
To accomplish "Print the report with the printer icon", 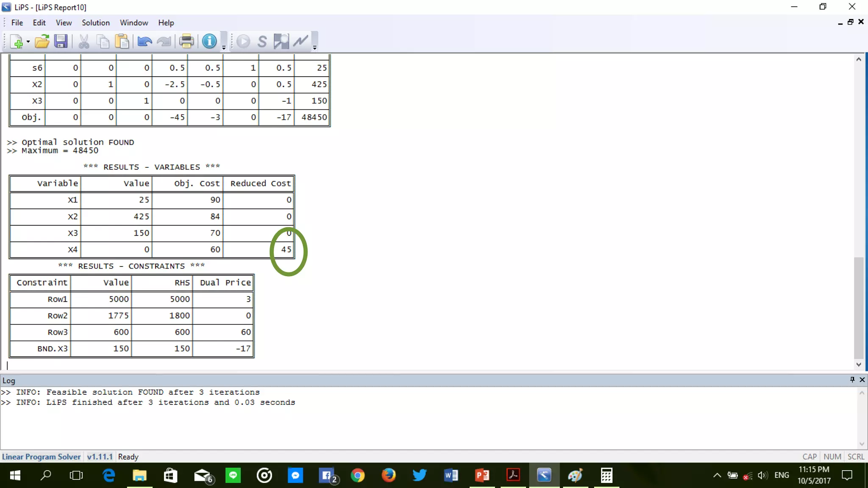I will tap(186, 42).
